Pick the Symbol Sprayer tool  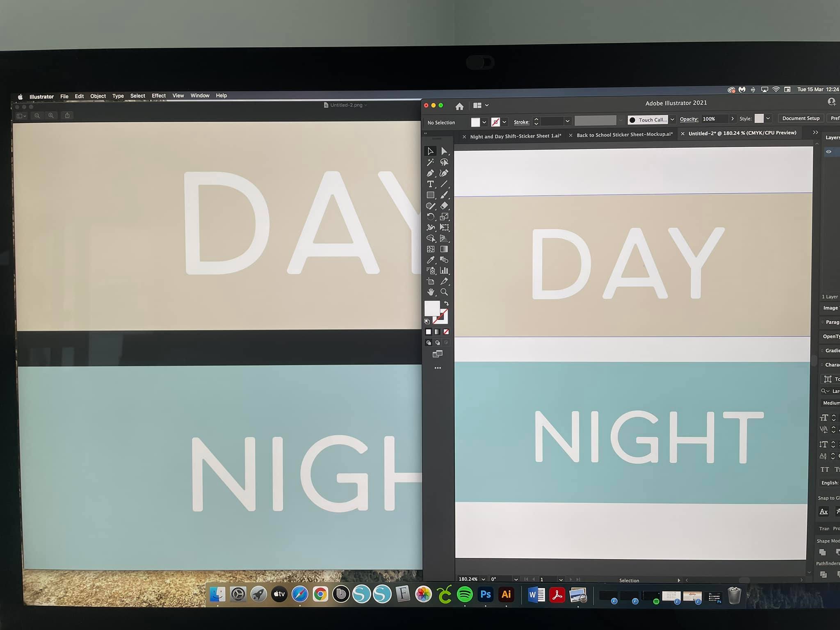pyautogui.click(x=430, y=271)
